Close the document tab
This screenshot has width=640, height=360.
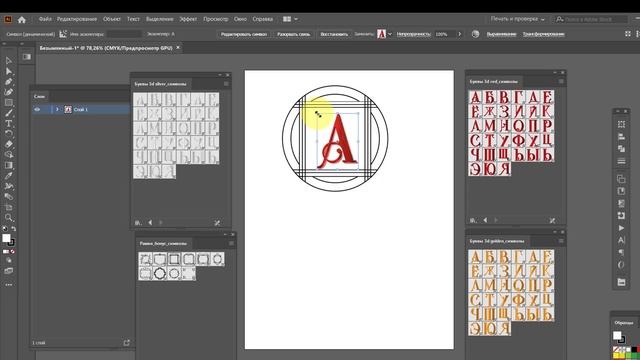178,48
